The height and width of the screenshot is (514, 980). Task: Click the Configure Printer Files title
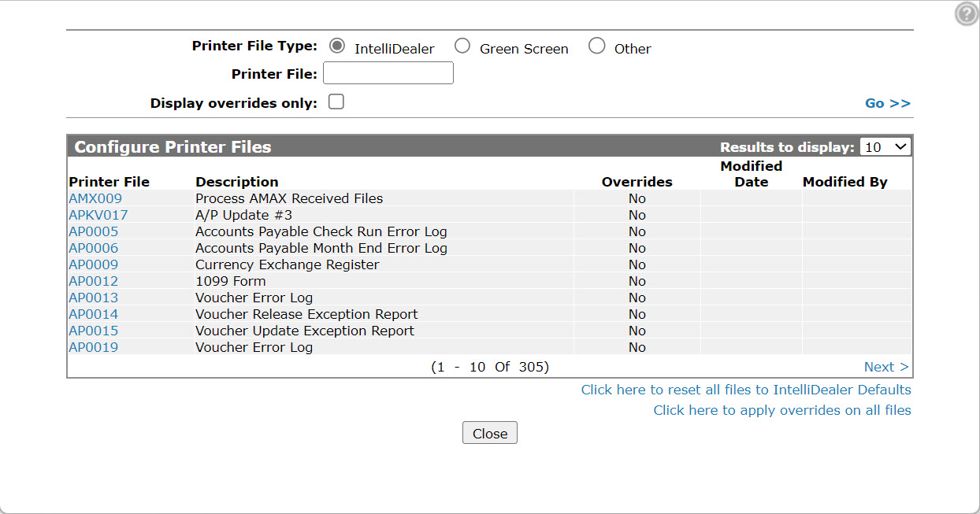click(173, 146)
